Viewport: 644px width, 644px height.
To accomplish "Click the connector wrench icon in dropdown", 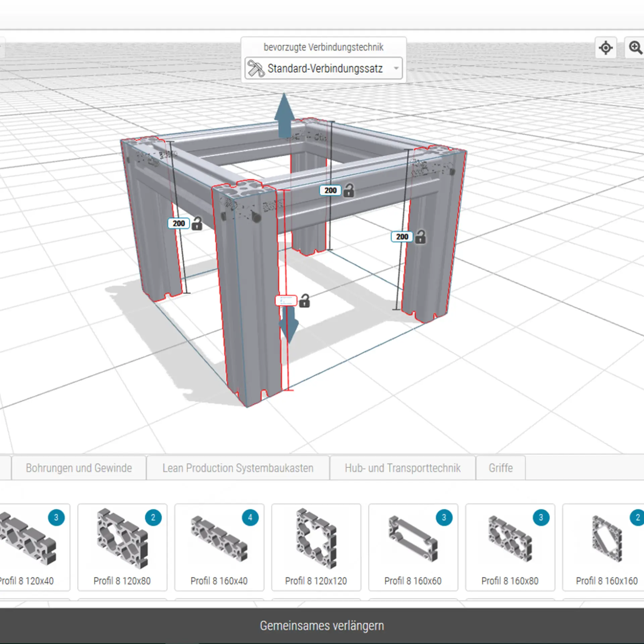I will coord(256,68).
